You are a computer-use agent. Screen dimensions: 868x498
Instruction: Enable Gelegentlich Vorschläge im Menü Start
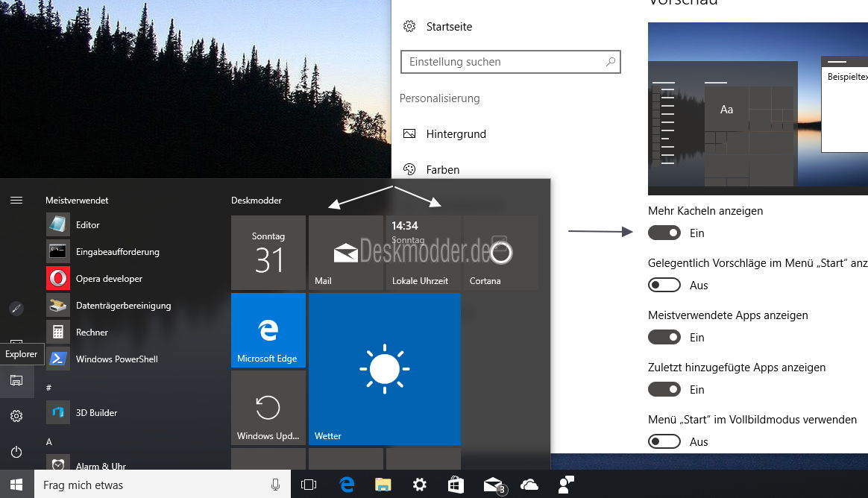click(664, 285)
